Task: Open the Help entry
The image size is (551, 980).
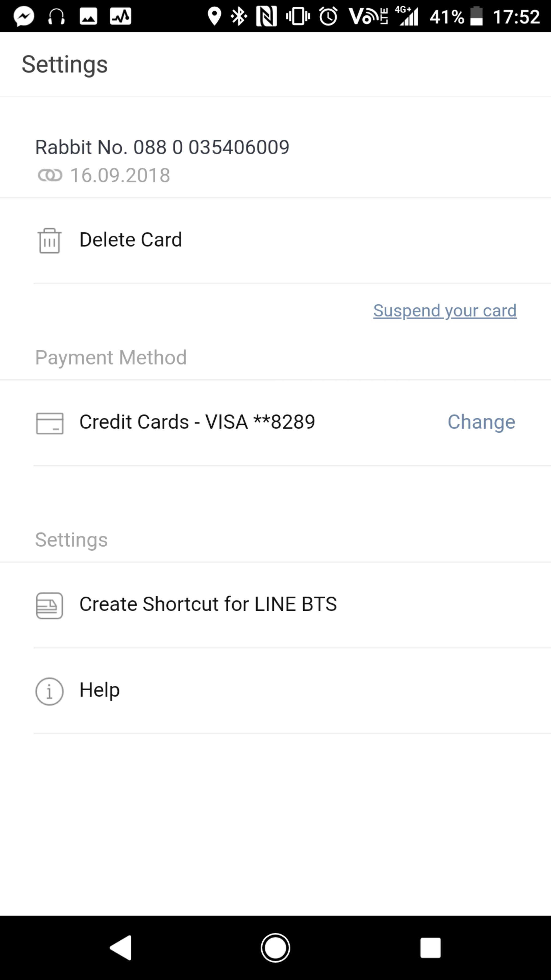Action: (100, 690)
